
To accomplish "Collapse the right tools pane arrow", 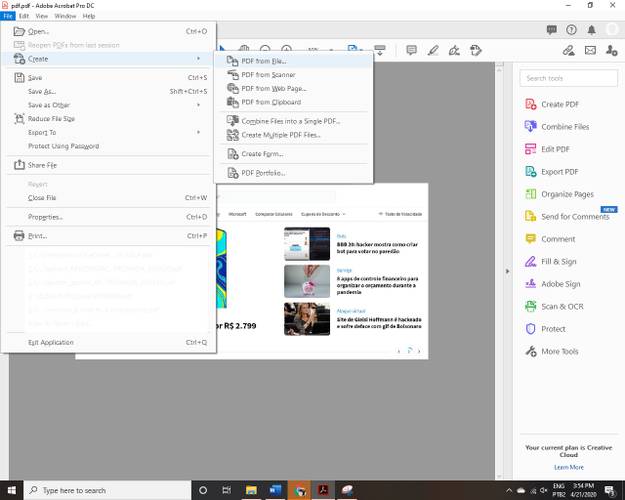I will point(507,272).
